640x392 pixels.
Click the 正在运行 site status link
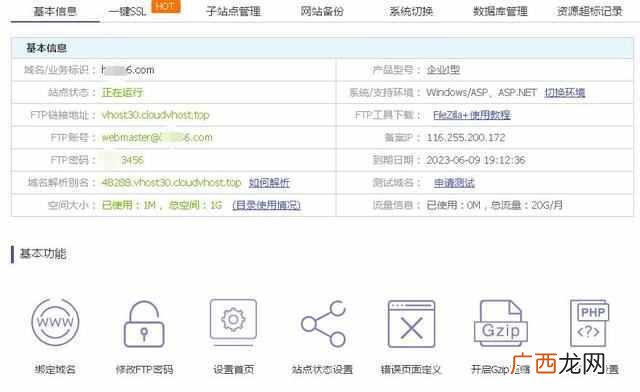(122, 93)
